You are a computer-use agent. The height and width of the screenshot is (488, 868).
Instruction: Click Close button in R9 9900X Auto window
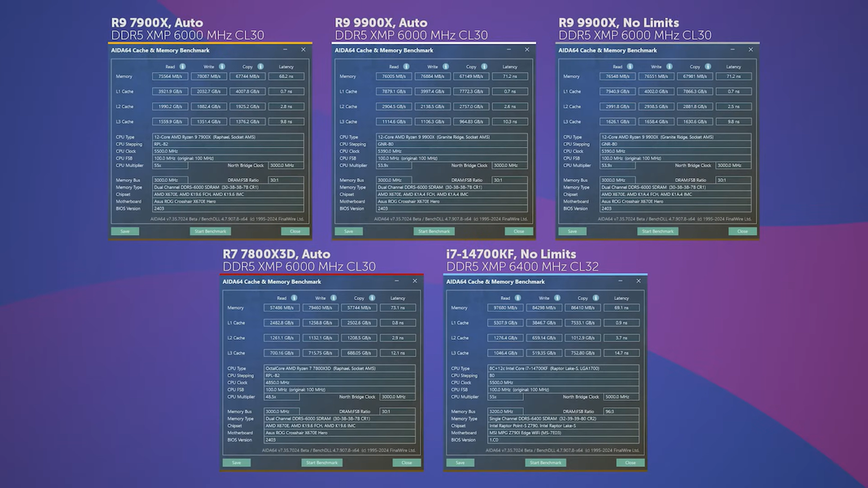coord(519,231)
